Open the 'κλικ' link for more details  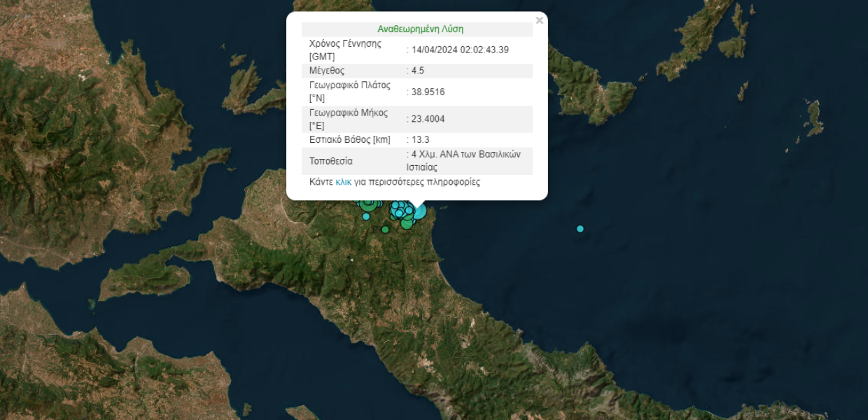tap(344, 182)
